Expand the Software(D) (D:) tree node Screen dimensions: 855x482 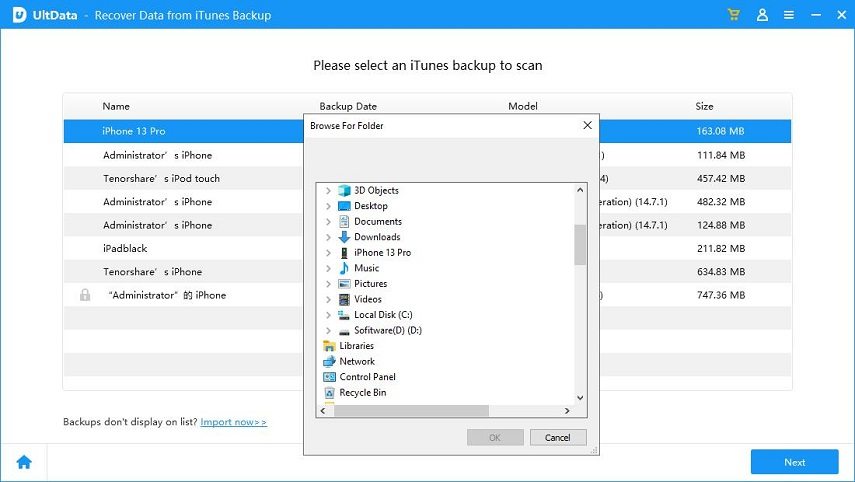click(x=328, y=331)
